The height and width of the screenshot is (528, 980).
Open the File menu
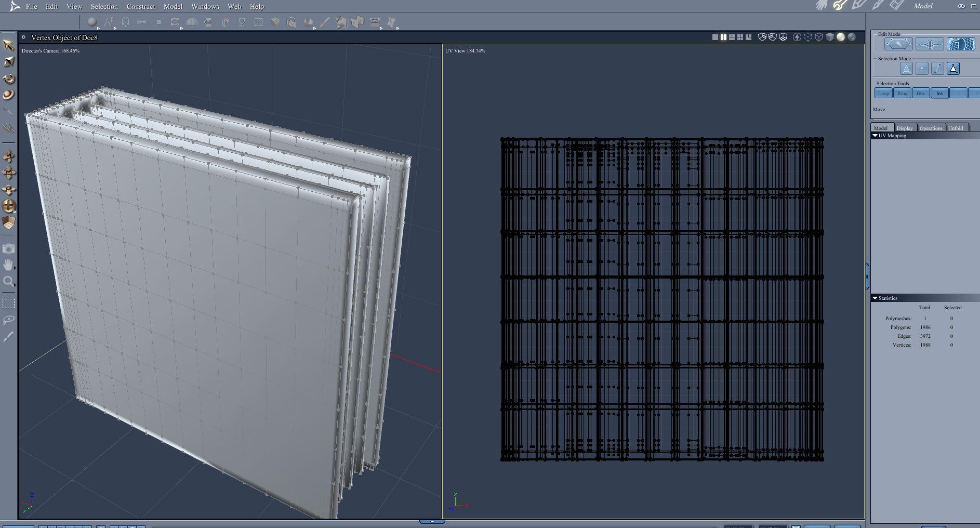(32, 6)
